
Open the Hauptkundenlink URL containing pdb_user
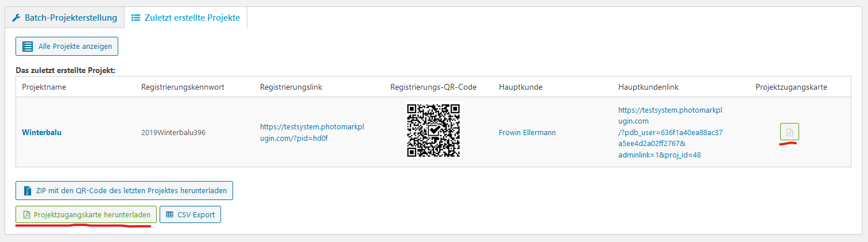670,132
